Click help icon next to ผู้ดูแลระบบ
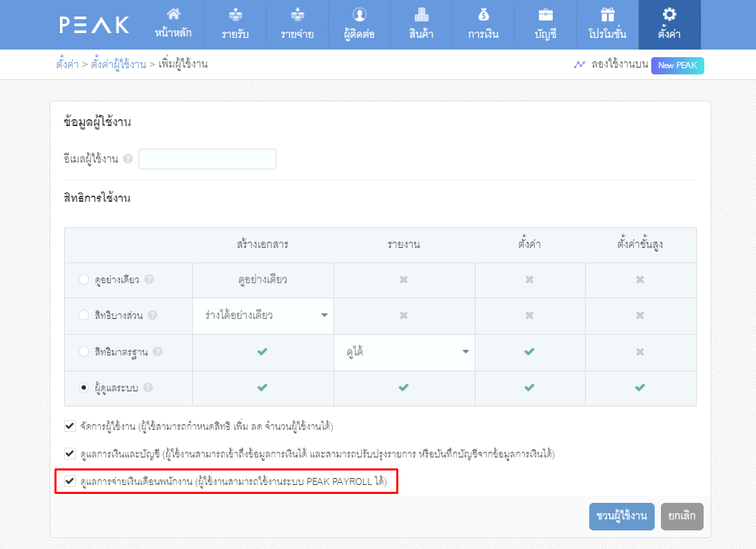The height and width of the screenshot is (549, 756). (x=148, y=387)
